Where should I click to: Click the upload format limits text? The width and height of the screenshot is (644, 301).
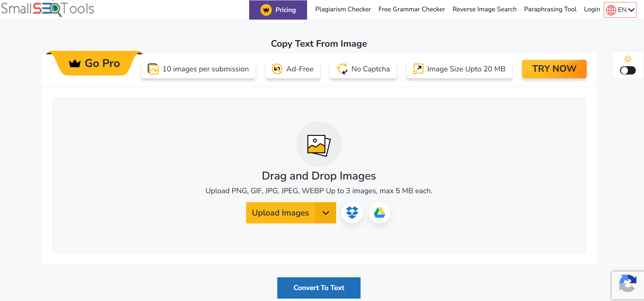319,191
